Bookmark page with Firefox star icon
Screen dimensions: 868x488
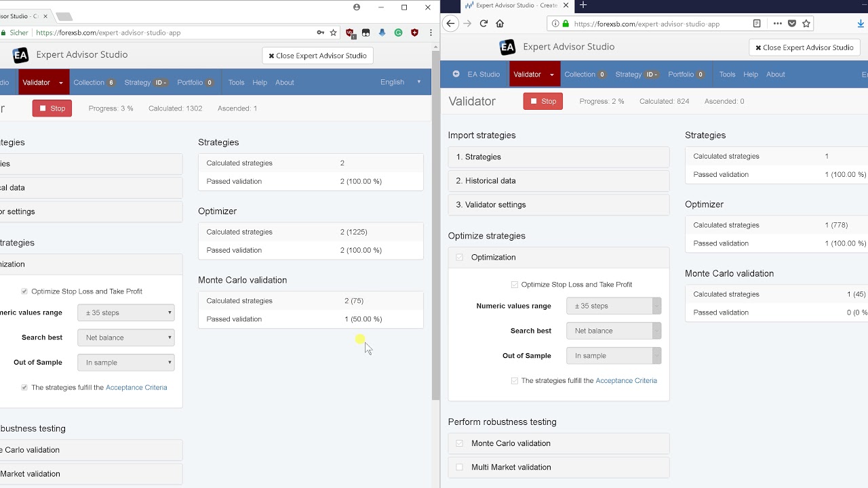pyautogui.click(x=806, y=23)
